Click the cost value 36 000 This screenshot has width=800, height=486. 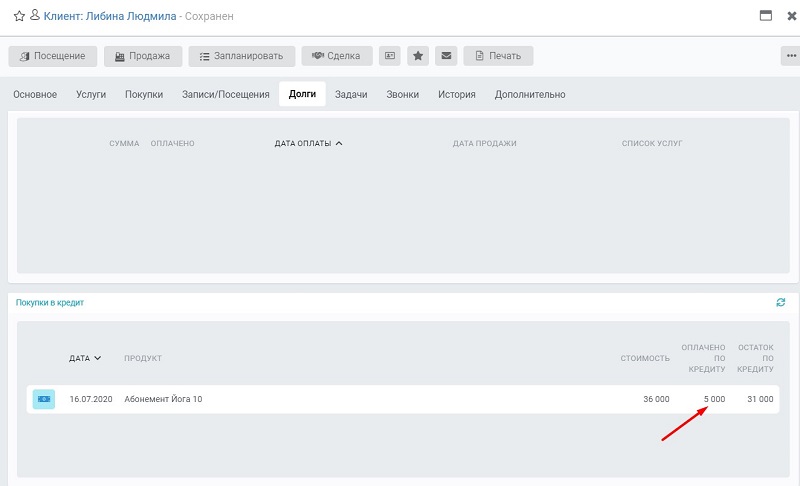click(656, 399)
